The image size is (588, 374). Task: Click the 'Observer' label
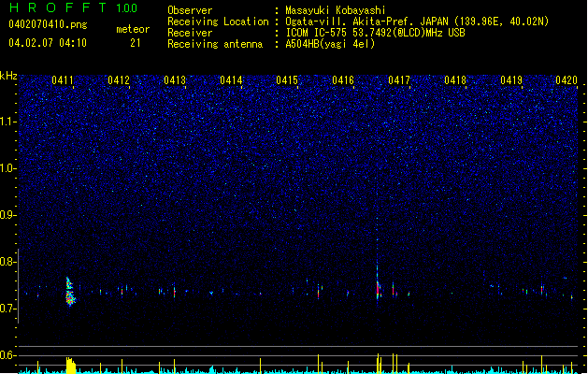[x=190, y=10]
